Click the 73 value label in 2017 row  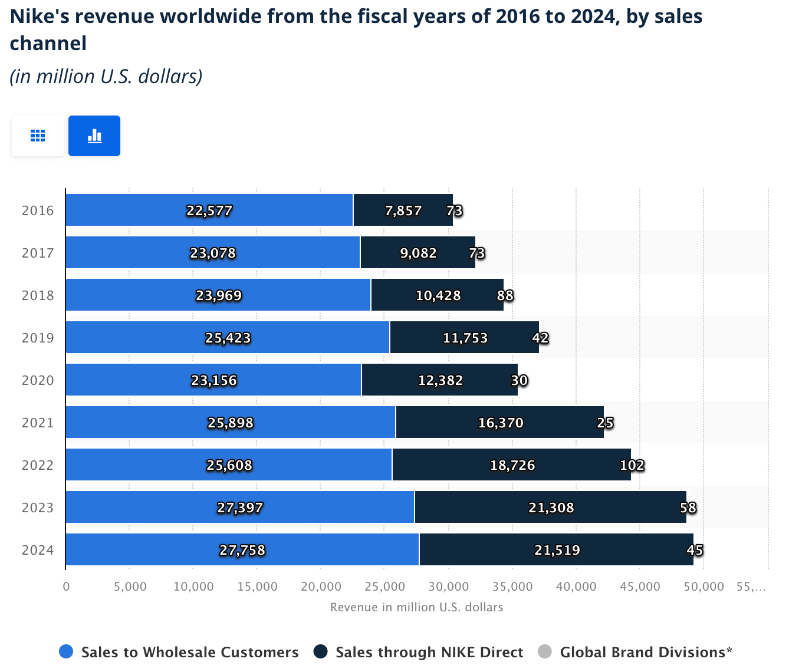[x=477, y=253]
